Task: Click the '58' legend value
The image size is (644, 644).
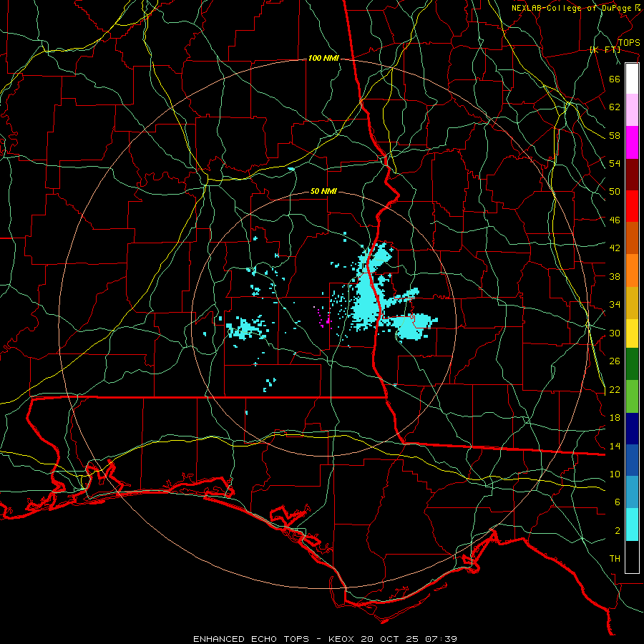Action: click(x=615, y=135)
